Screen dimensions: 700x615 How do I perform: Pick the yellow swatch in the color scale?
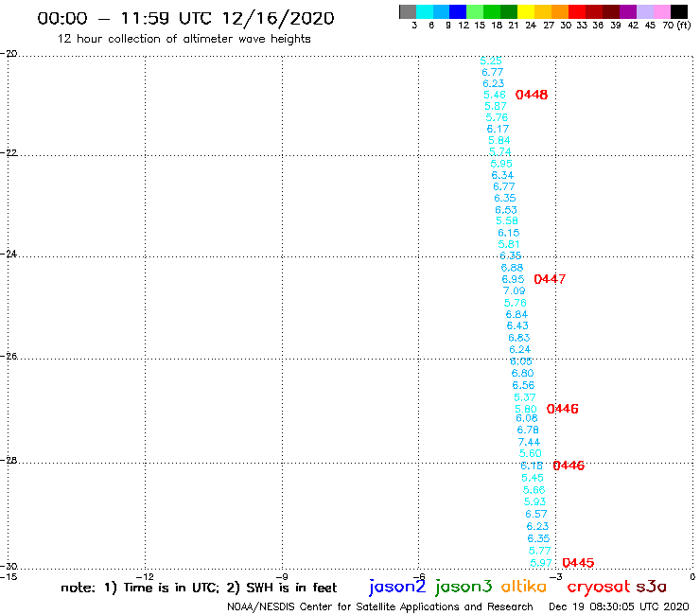[x=526, y=11]
